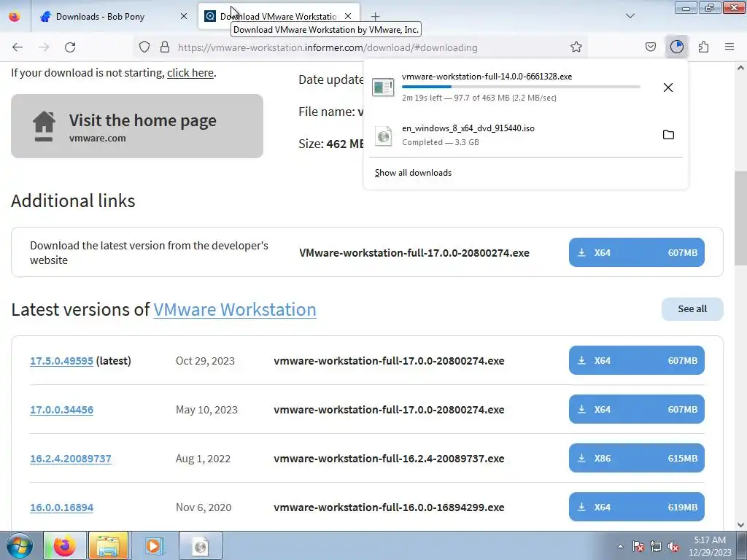Click VMware-workstation-full-17.0.0-20800274.exe in Additional links
747x560 pixels.
click(414, 253)
